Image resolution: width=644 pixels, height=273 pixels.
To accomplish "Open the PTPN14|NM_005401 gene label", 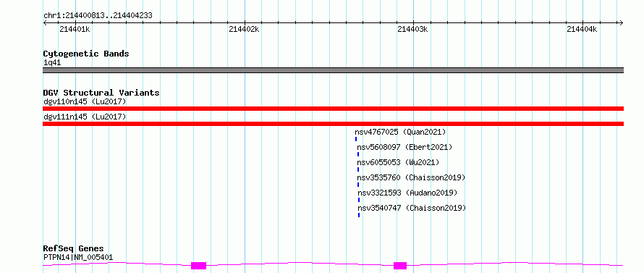I will pos(78,258).
